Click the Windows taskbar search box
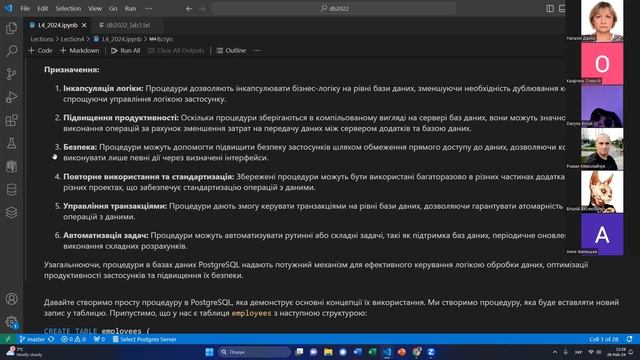Viewport: 640px width, 360px height. 254,352
